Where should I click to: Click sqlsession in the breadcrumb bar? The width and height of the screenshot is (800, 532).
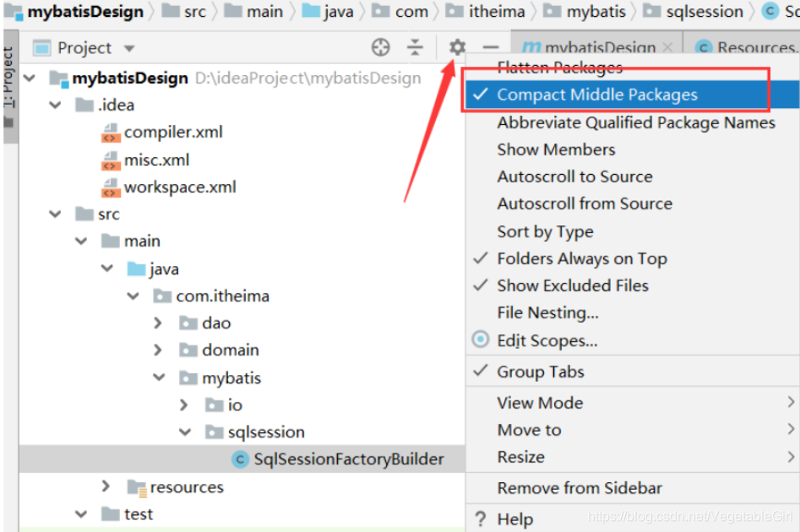click(705, 12)
